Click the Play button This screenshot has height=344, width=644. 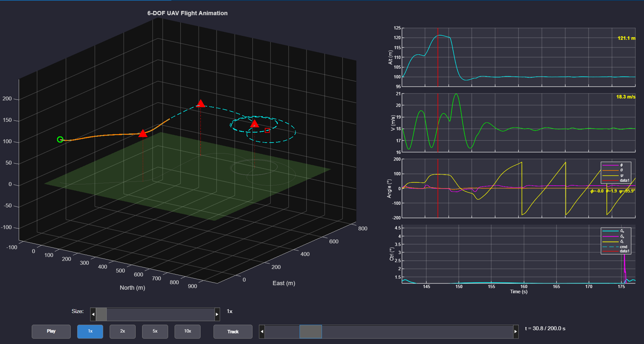51,331
